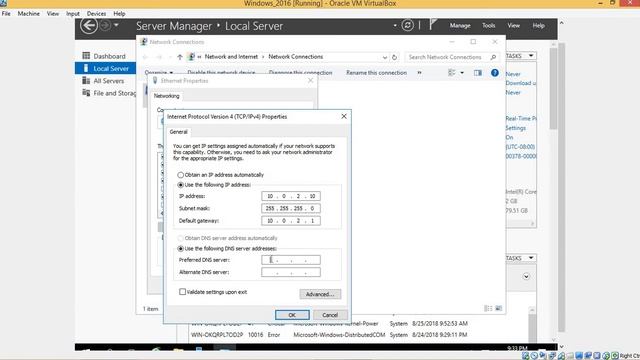The image size is (640, 360).
Task: Show more toolbar commands chevron
Action: point(419,73)
